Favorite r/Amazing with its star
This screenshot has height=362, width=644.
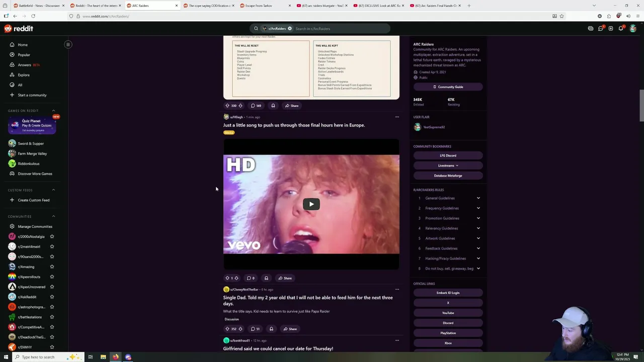coord(52,266)
